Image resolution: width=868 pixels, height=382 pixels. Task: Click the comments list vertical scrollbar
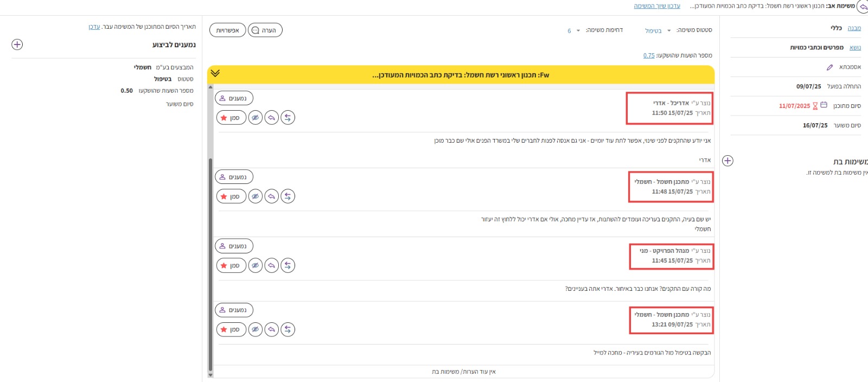[x=210, y=260]
